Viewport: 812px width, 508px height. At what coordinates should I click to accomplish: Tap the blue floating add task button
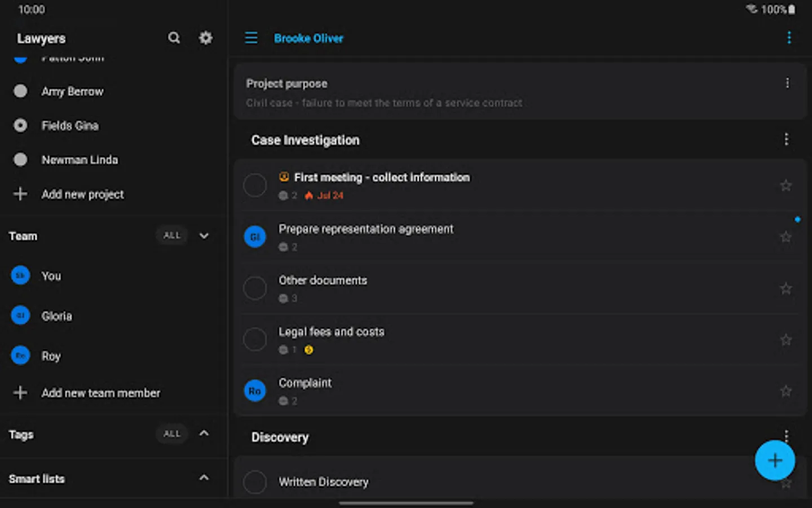coord(775,461)
